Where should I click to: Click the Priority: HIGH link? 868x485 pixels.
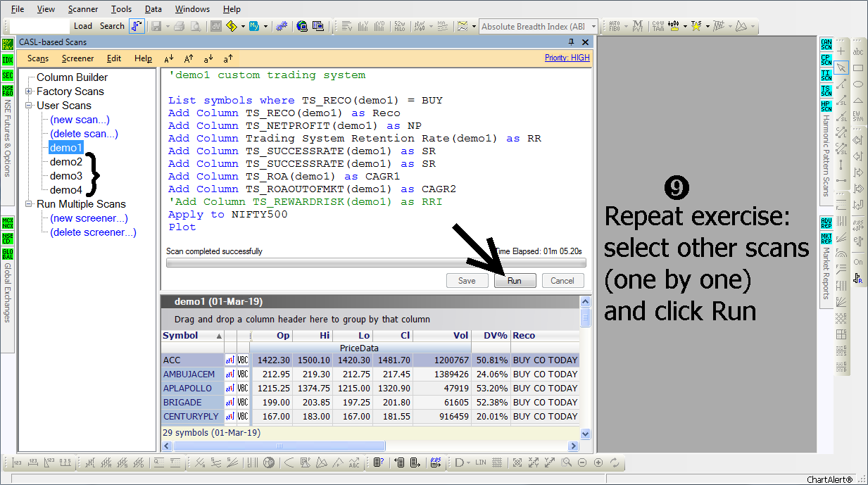click(567, 58)
